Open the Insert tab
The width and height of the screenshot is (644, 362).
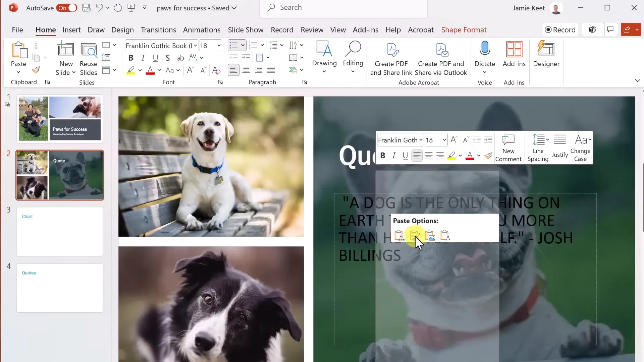71,30
